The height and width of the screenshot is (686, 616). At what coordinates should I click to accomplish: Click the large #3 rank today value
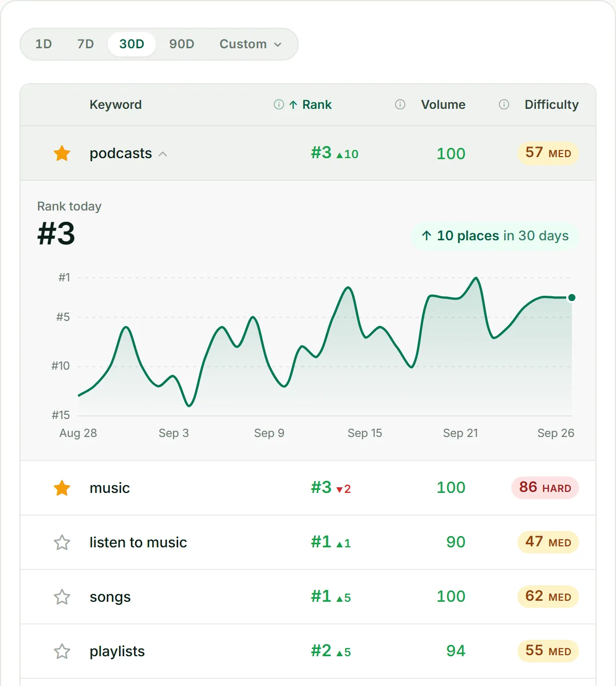click(x=56, y=234)
